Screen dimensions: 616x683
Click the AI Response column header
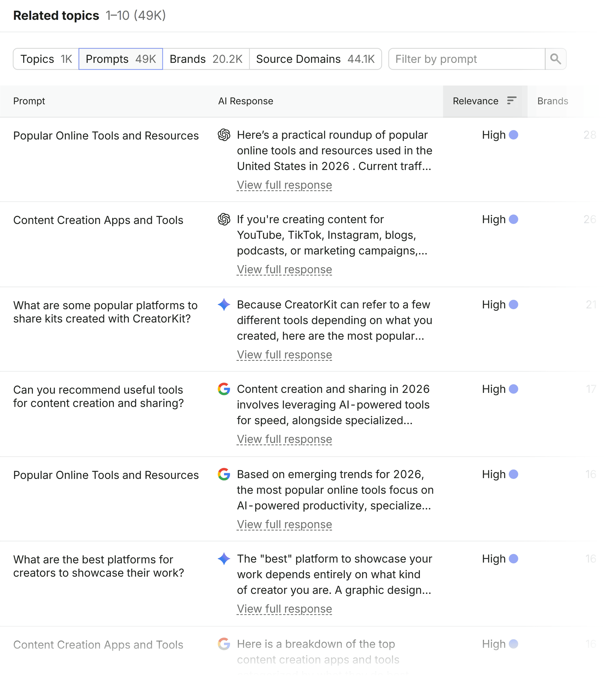[x=246, y=101]
